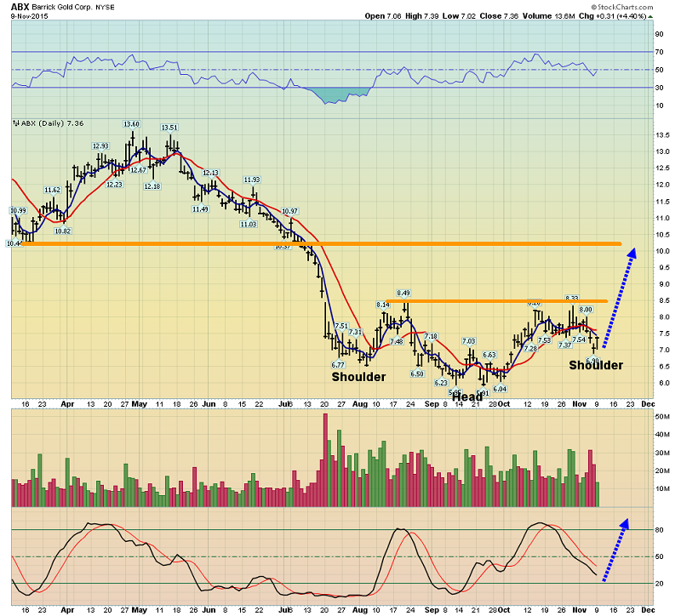
Task: Click the Barrick Gold Corp. company name
Action: (x=61, y=7)
